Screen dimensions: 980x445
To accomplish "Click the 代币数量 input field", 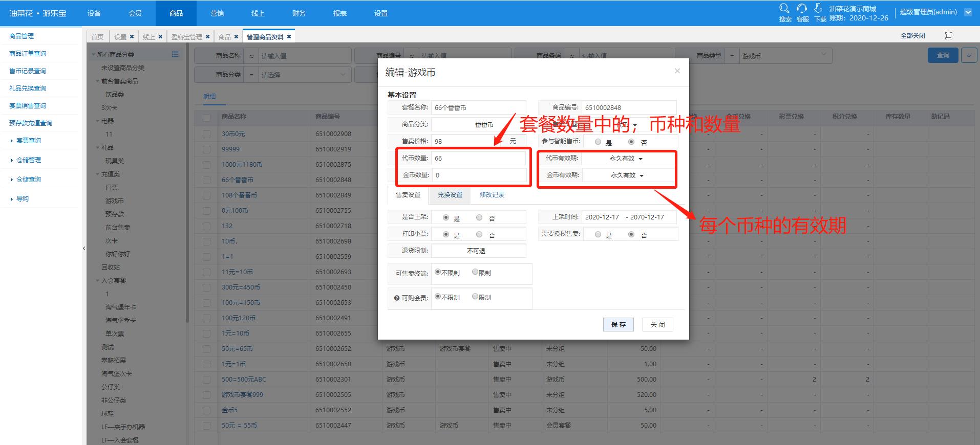I will tap(478, 159).
